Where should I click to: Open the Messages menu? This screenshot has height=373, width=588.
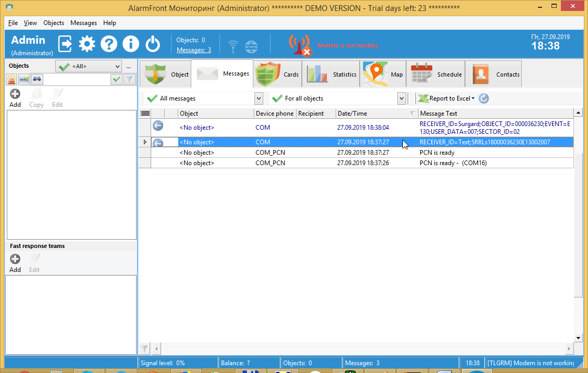point(83,22)
